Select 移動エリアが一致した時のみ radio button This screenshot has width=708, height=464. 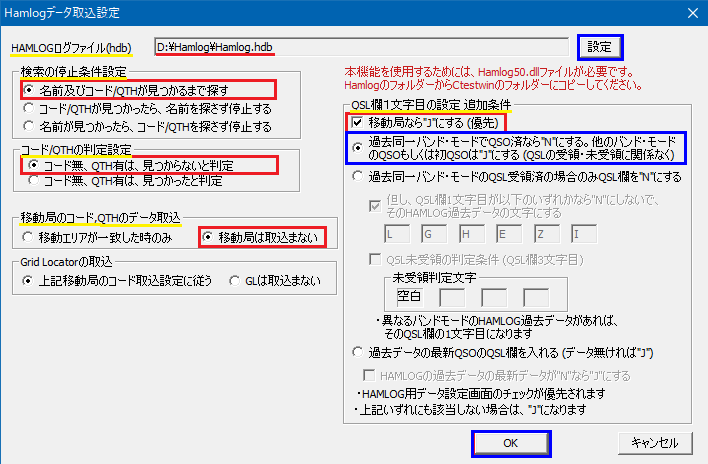pos(30,237)
